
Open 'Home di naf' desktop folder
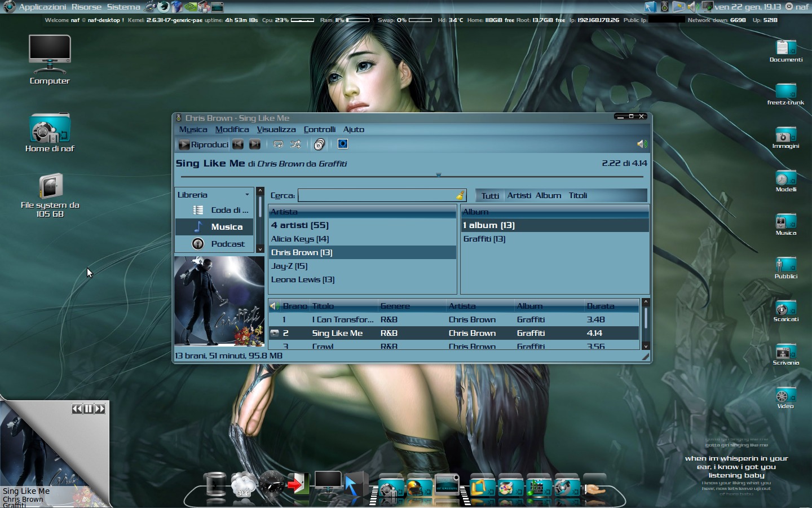tap(50, 133)
